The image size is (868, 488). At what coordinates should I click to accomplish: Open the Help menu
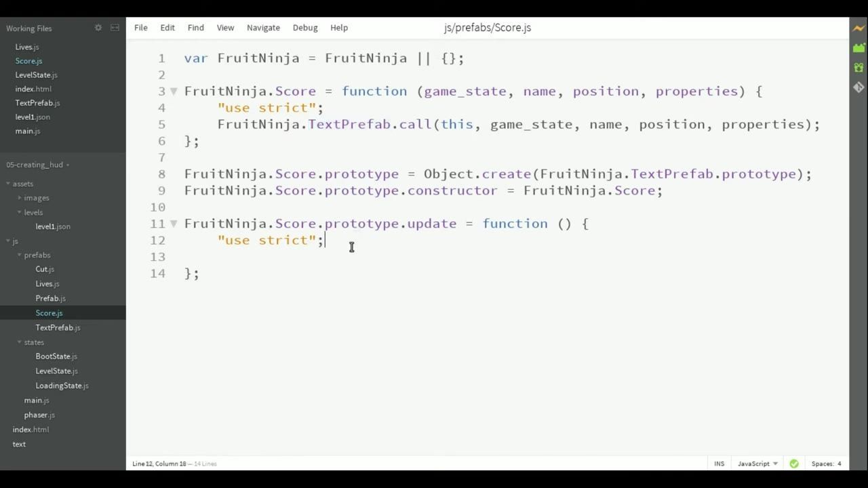(339, 28)
